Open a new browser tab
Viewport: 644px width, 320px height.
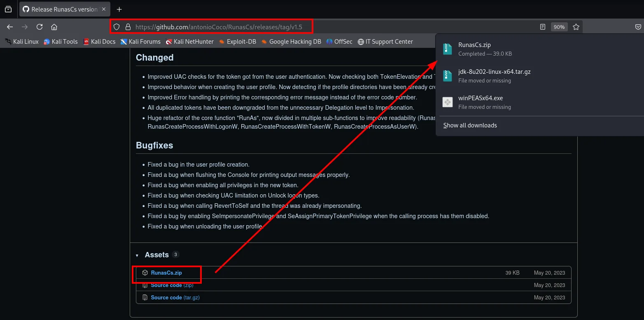point(119,9)
